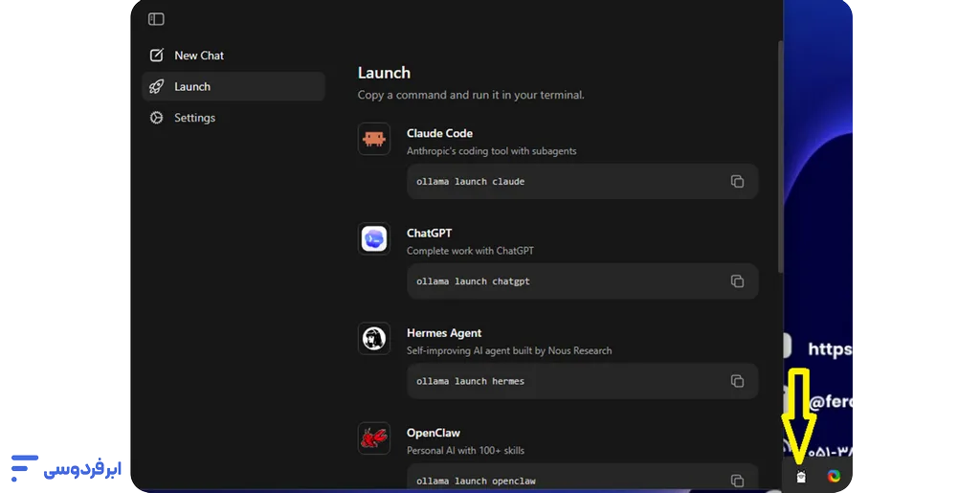980x493 pixels.
Task: Click the Settings gear icon
Action: point(156,118)
